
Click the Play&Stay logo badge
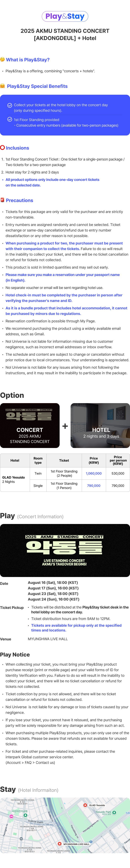coord(65,16)
